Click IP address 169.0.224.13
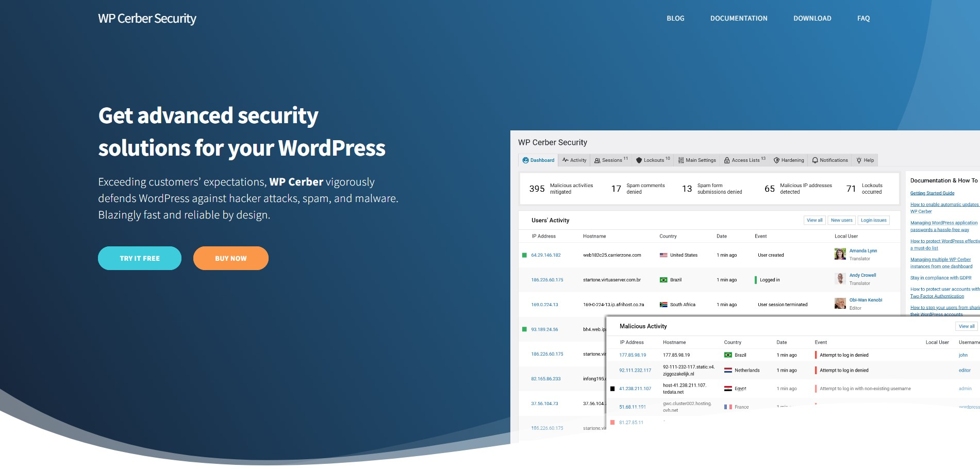The width and height of the screenshot is (980, 469). click(x=545, y=305)
